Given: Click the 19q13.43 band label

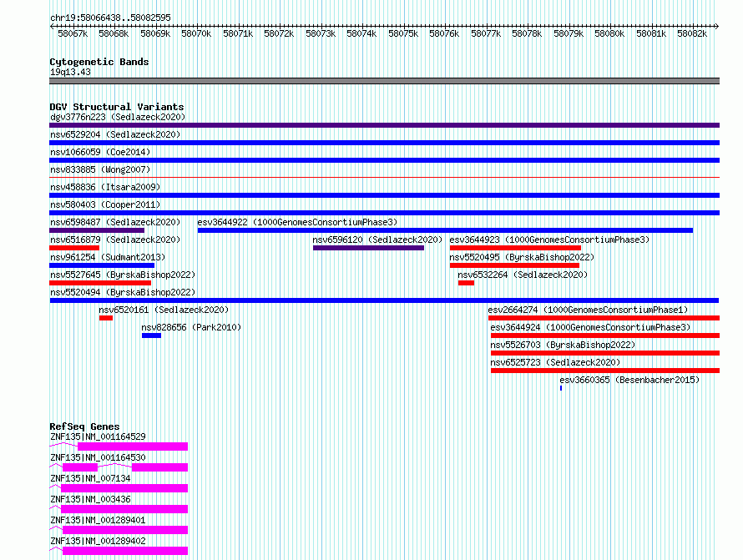Looking at the screenshot, I should point(70,72).
